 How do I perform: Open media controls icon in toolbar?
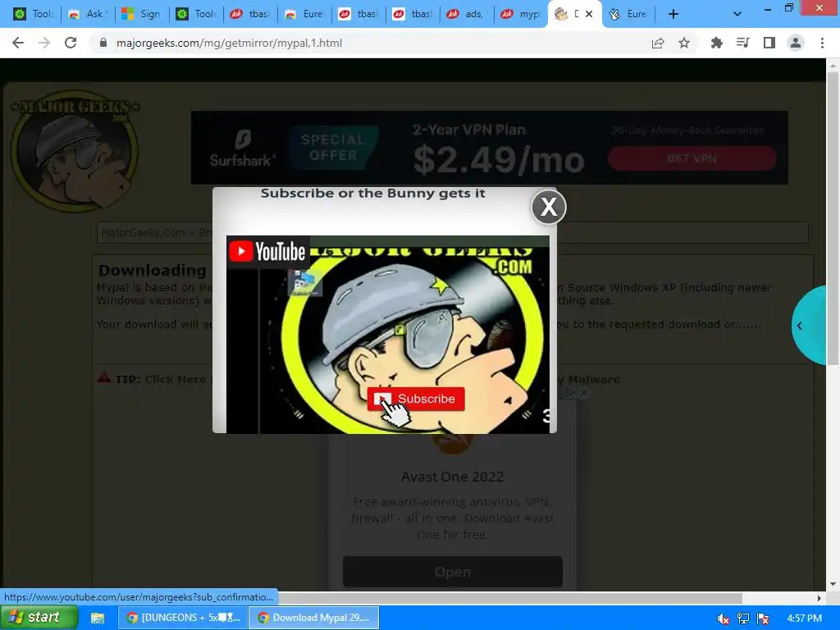[x=743, y=43]
